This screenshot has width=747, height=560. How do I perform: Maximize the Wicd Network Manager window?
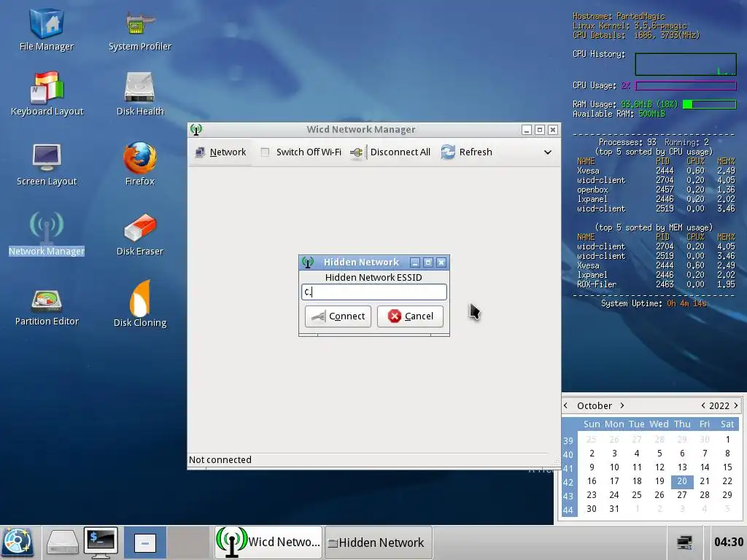tap(540, 130)
